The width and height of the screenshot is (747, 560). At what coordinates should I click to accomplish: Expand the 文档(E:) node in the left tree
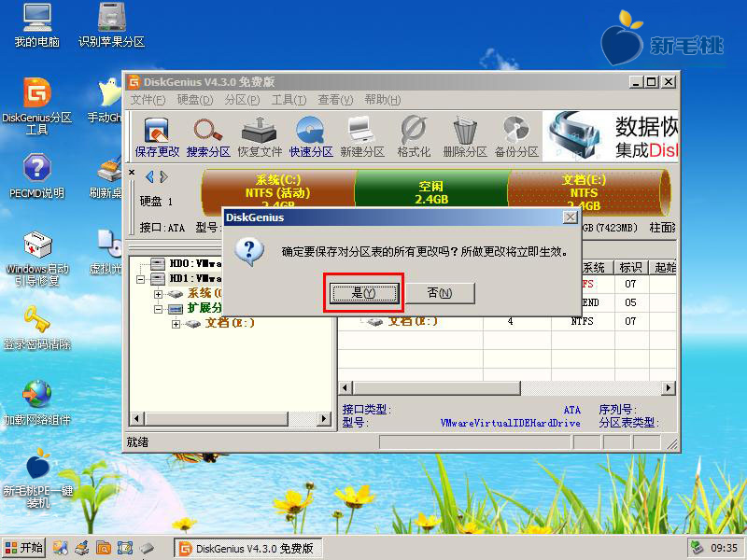pos(176,324)
